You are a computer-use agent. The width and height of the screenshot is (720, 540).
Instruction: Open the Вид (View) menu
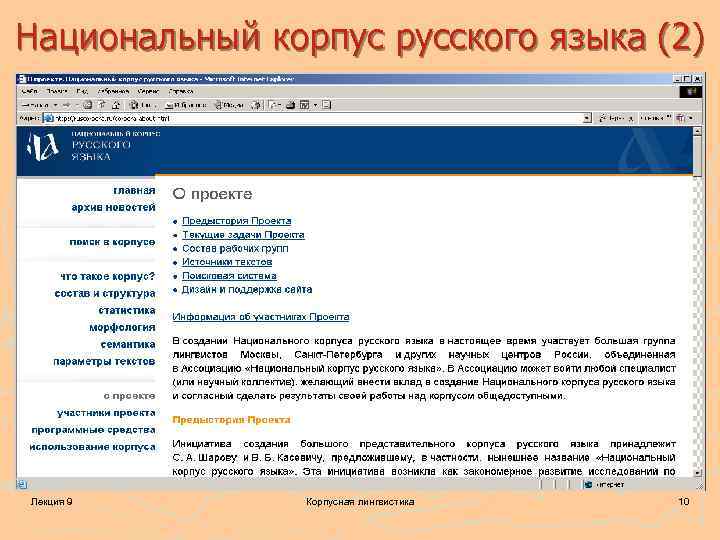pyautogui.click(x=82, y=91)
